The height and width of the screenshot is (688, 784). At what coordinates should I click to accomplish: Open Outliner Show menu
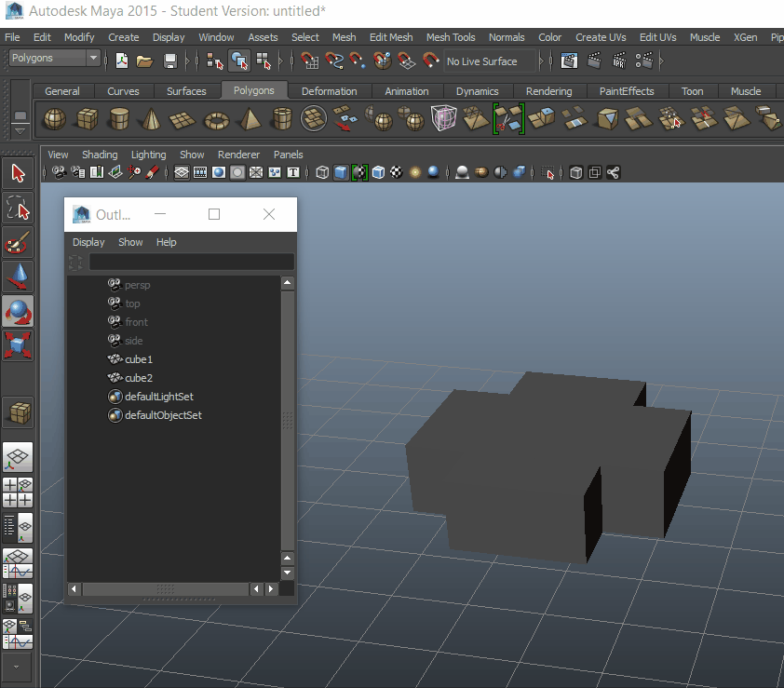(130, 242)
